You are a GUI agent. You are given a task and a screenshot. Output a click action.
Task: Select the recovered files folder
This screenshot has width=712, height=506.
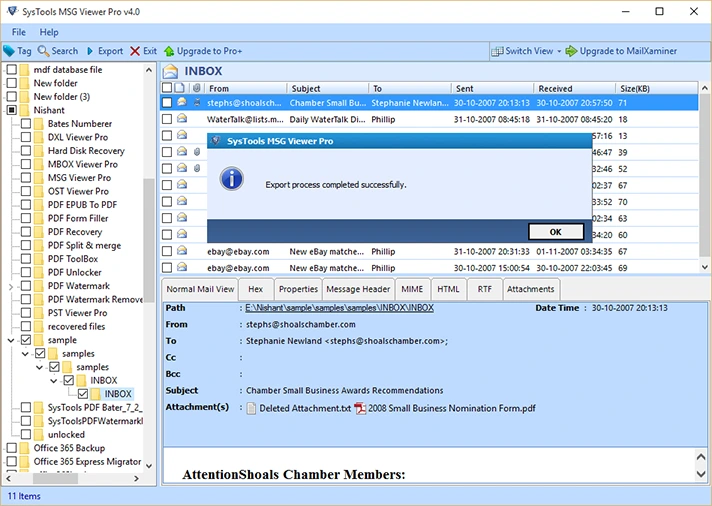pos(76,327)
